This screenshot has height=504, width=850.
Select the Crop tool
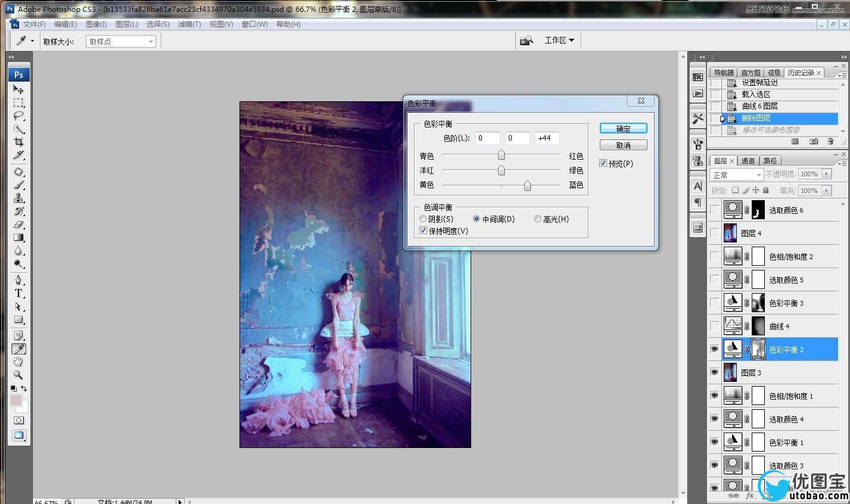pyautogui.click(x=18, y=142)
